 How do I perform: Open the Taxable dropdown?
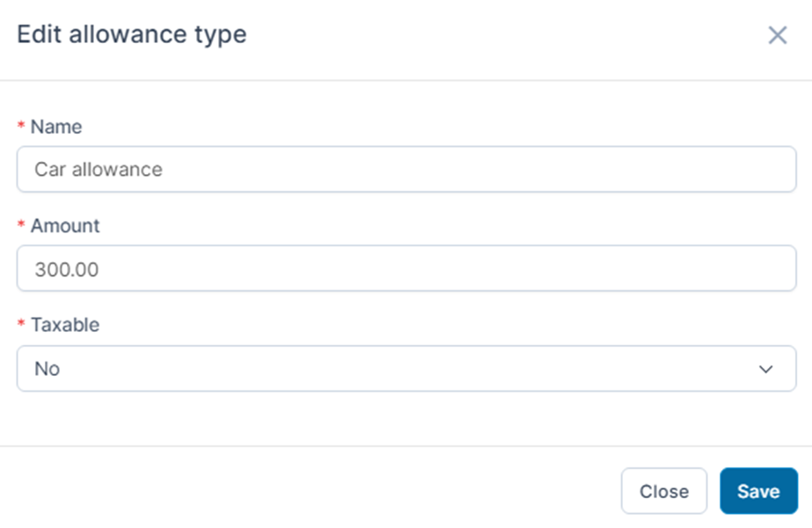[x=406, y=369]
